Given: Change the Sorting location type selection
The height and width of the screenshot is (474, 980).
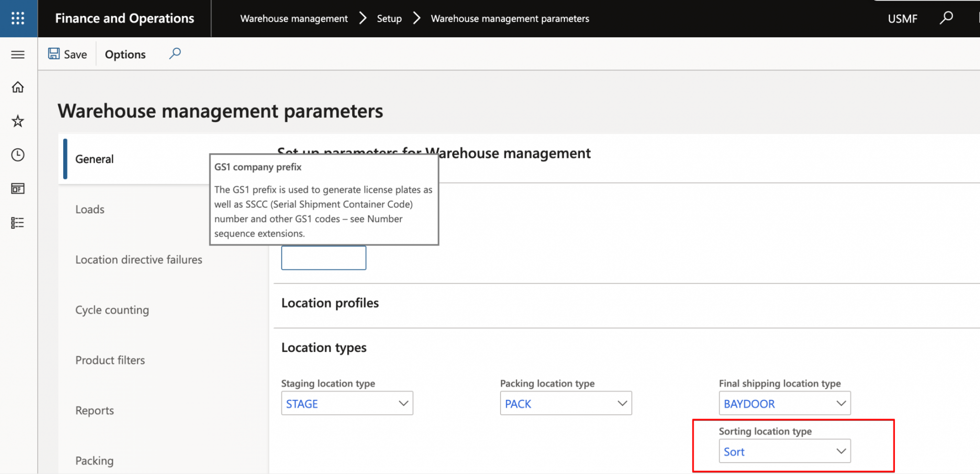Looking at the screenshot, I should click(x=840, y=451).
